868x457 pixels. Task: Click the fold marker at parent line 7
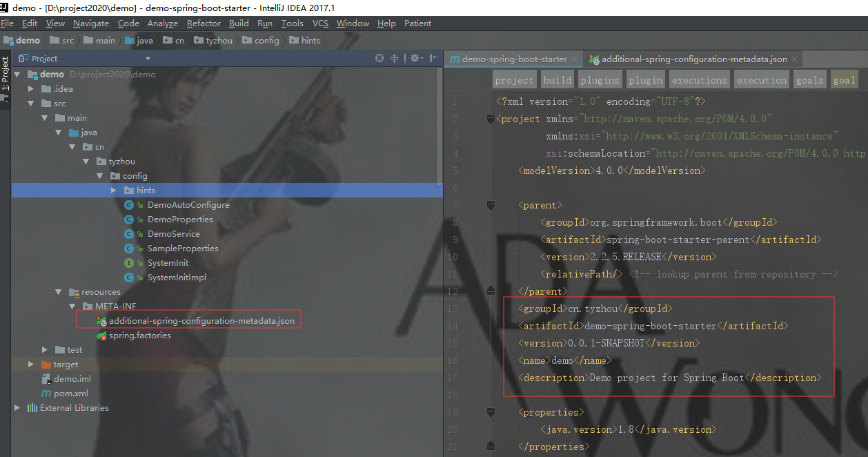tap(491, 205)
